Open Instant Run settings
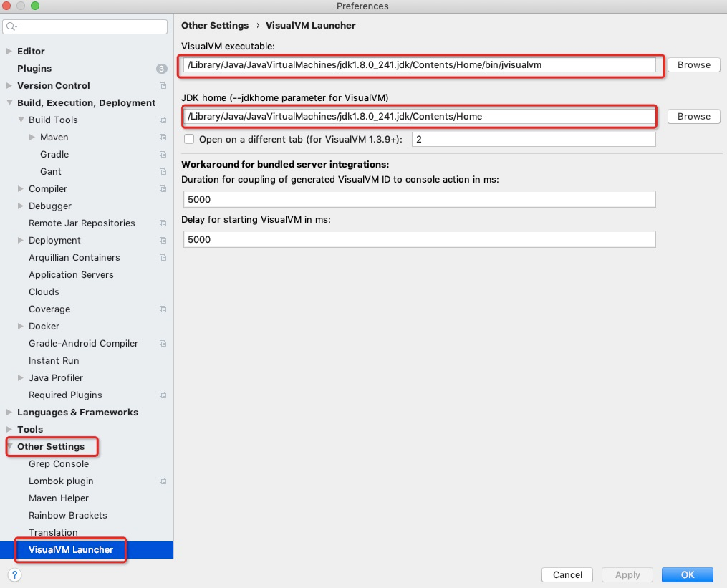727x588 pixels. pos(54,360)
